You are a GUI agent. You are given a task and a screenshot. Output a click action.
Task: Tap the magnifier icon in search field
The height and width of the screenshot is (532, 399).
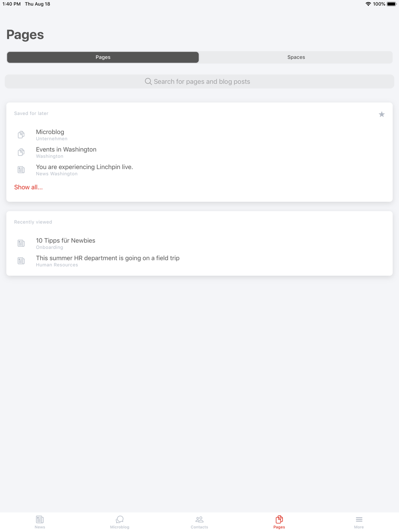148,81
